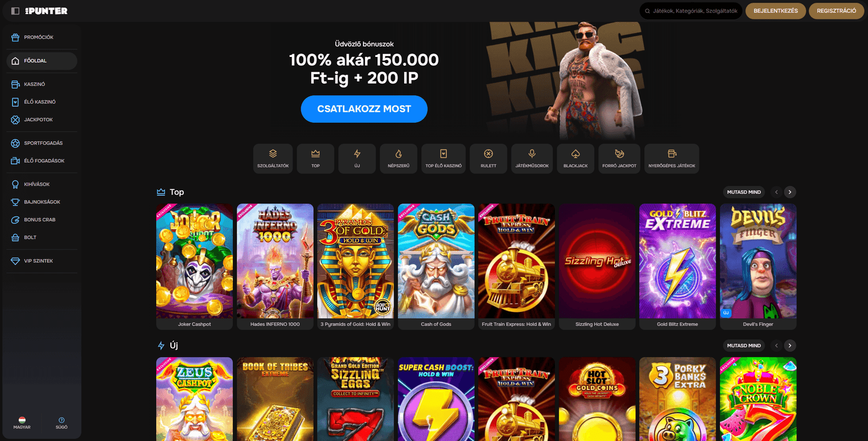868x441 pixels.
Task: Collapse the sidebar using the panel icon
Action: (x=15, y=11)
